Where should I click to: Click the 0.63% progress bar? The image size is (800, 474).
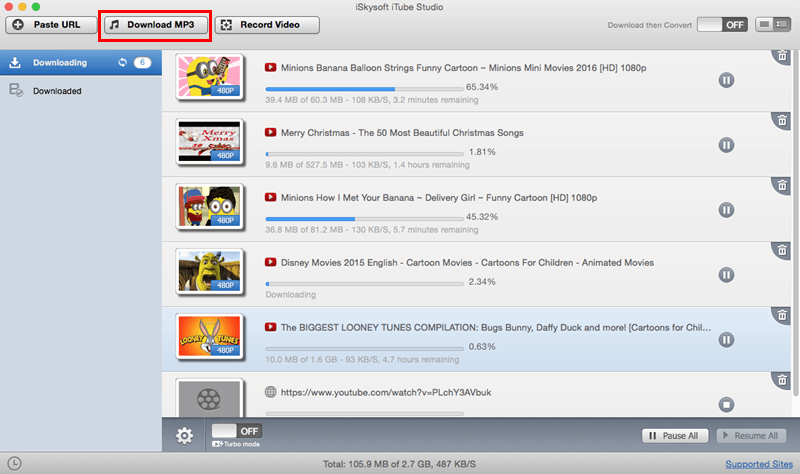coord(364,348)
